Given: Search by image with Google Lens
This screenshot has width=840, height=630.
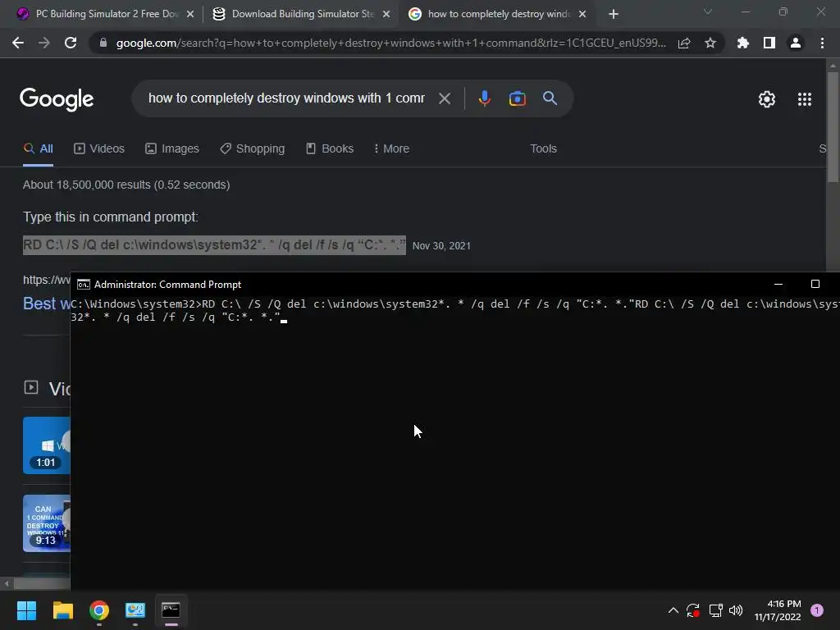Looking at the screenshot, I should click(x=517, y=98).
